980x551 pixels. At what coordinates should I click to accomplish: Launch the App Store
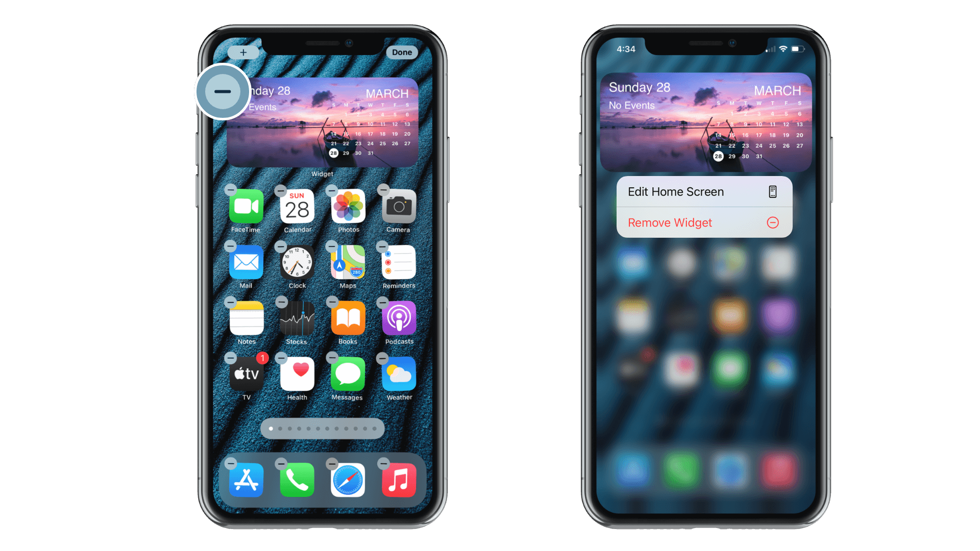247,481
